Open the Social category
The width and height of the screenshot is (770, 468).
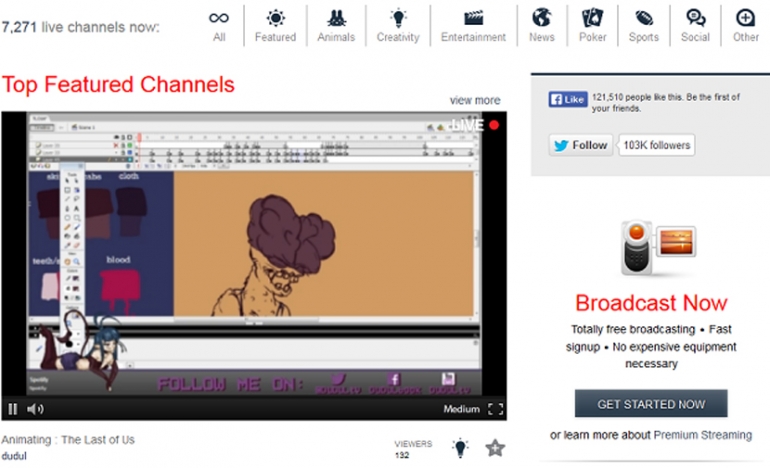[x=695, y=26]
